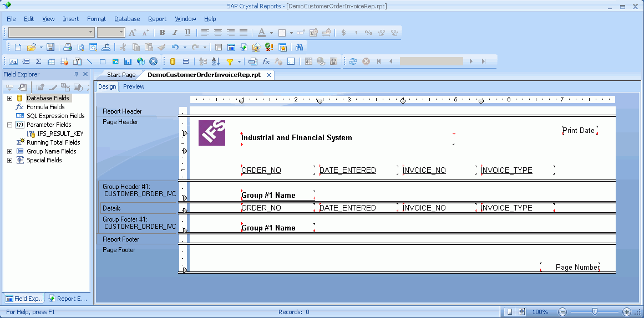The image size is (644, 318).
Task: Open the Record Sort Expert icon
Action: click(x=216, y=61)
